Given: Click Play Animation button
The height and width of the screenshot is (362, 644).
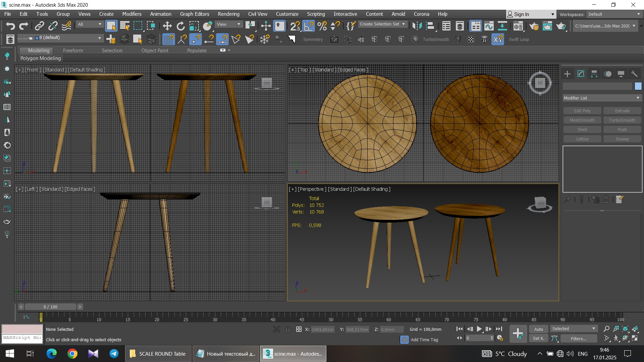Looking at the screenshot, I should [479, 329].
